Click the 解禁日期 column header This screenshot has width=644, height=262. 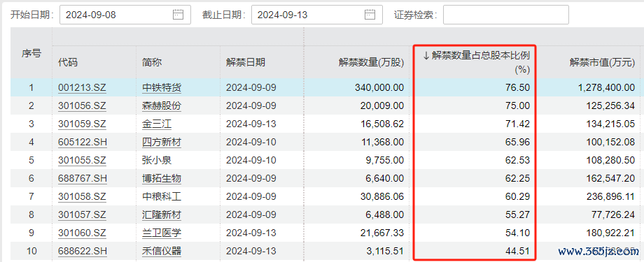(246, 62)
